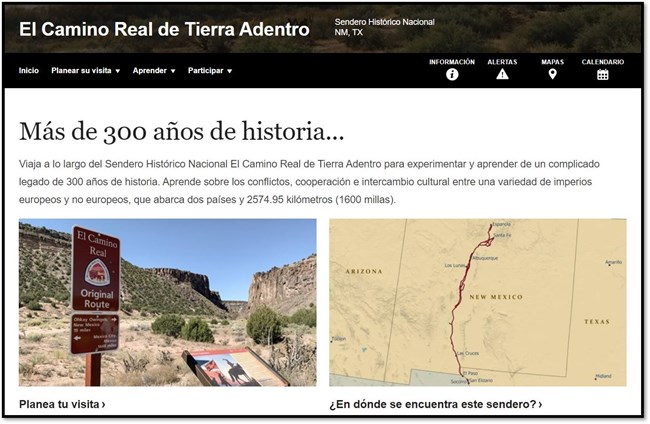The height and width of the screenshot is (424, 650).
Task: Open the Mapas location pin icon
Action: pos(552,74)
